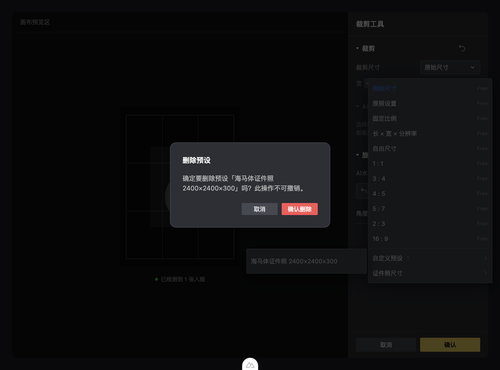
Task: Click the reset arrow icon beside 裁剪
Action: pos(462,49)
